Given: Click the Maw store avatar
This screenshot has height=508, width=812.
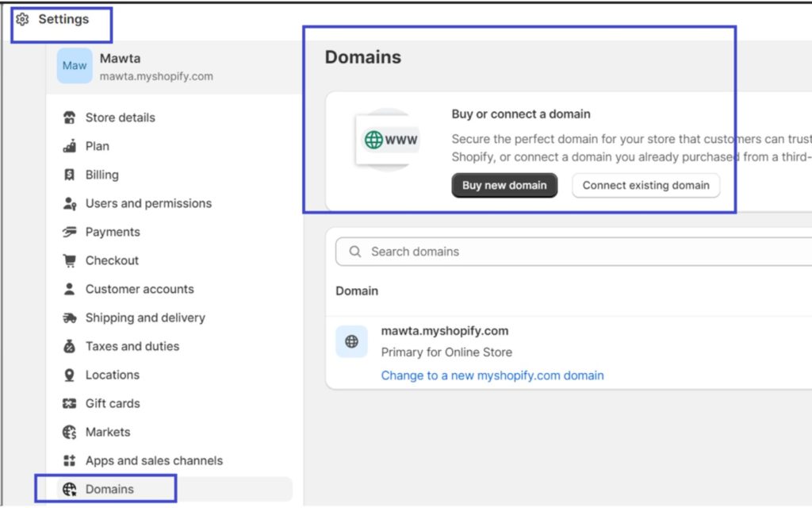Looking at the screenshot, I should tap(75, 66).
